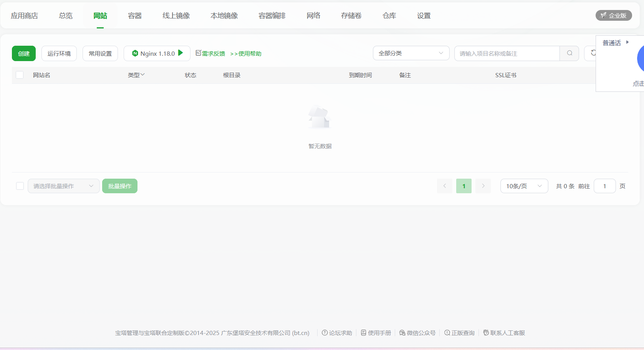
Task: Tick the checkbox beside batch operation dropdown
Action: click(x=20, y=186)
